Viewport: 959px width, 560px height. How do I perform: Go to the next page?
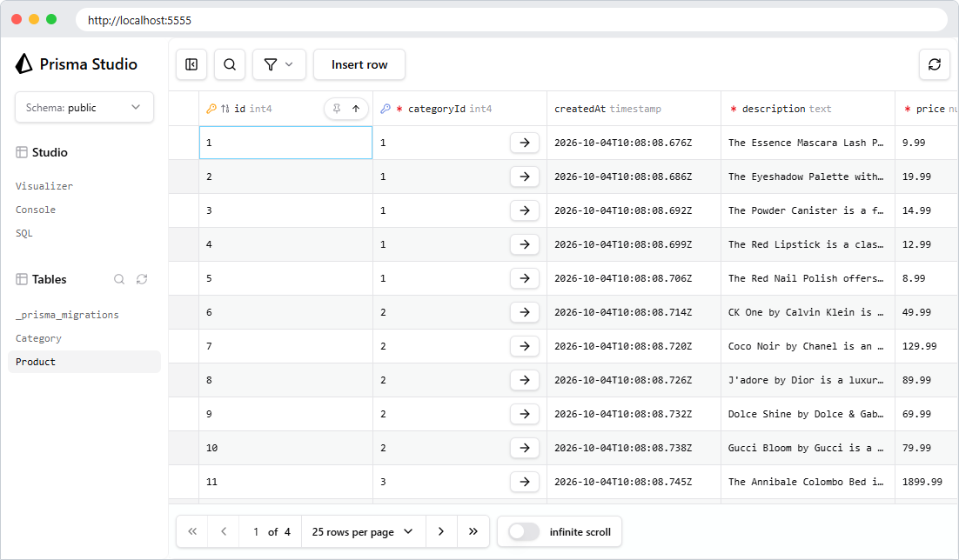[441, 532]
